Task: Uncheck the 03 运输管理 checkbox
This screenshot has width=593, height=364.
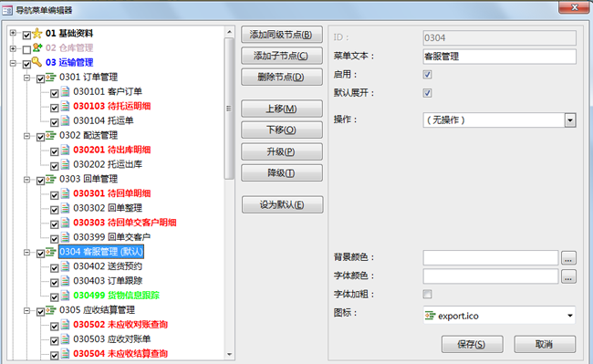Action: [x=26, y=64]
